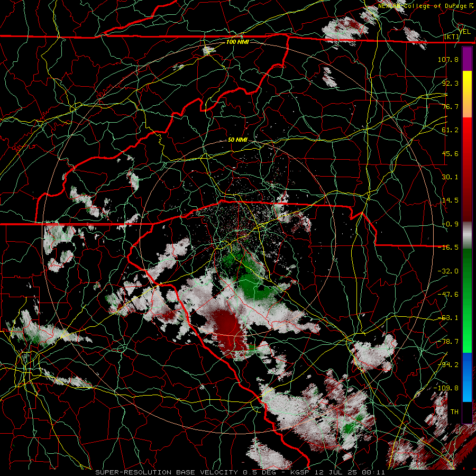The image size is (476, 476).
Task: Click the "-109.8" scale value
Action: tap(446, 388)
